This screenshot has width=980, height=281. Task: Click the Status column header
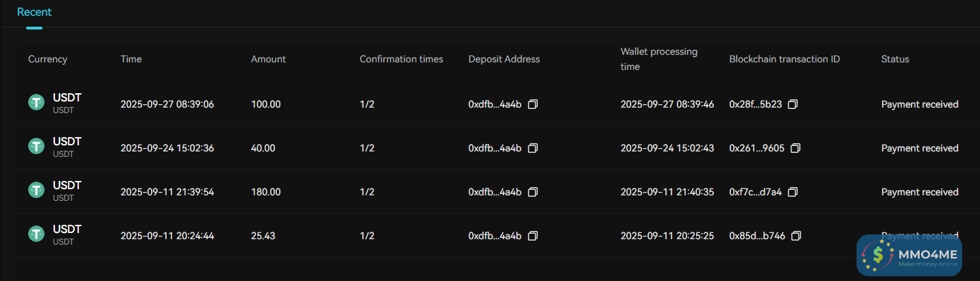895,59
